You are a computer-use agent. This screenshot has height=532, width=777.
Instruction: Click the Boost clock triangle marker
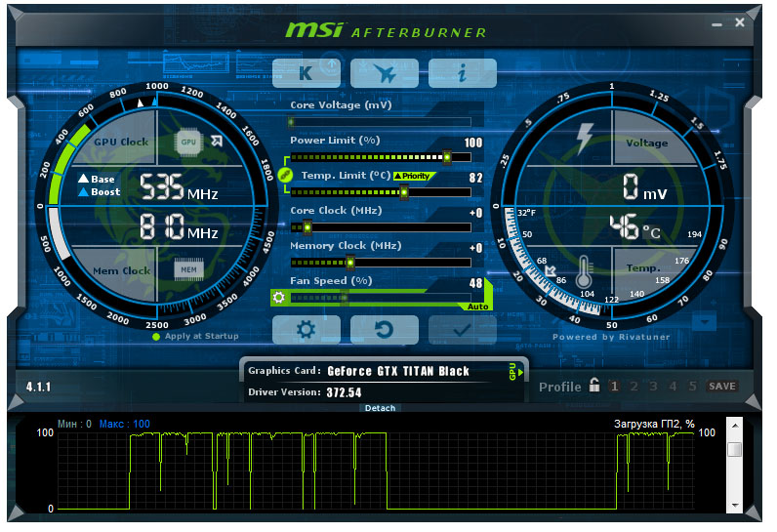pyautogui.click(x=154, y=102)
